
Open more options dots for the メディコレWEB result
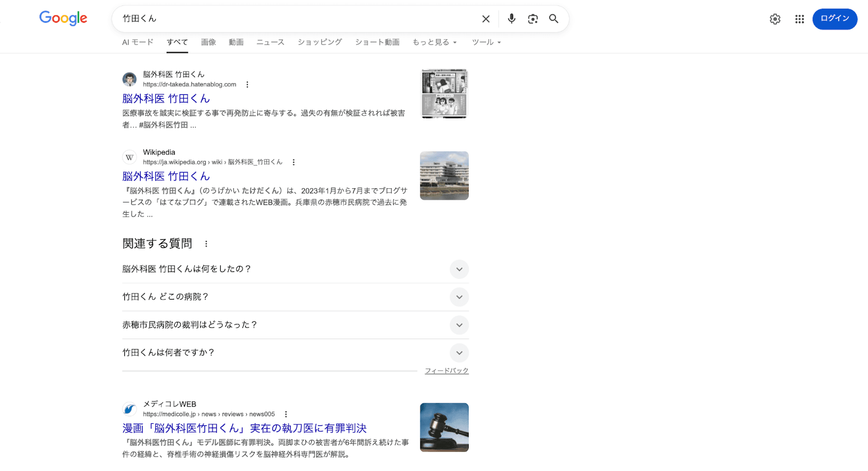[x=286, y=414]
